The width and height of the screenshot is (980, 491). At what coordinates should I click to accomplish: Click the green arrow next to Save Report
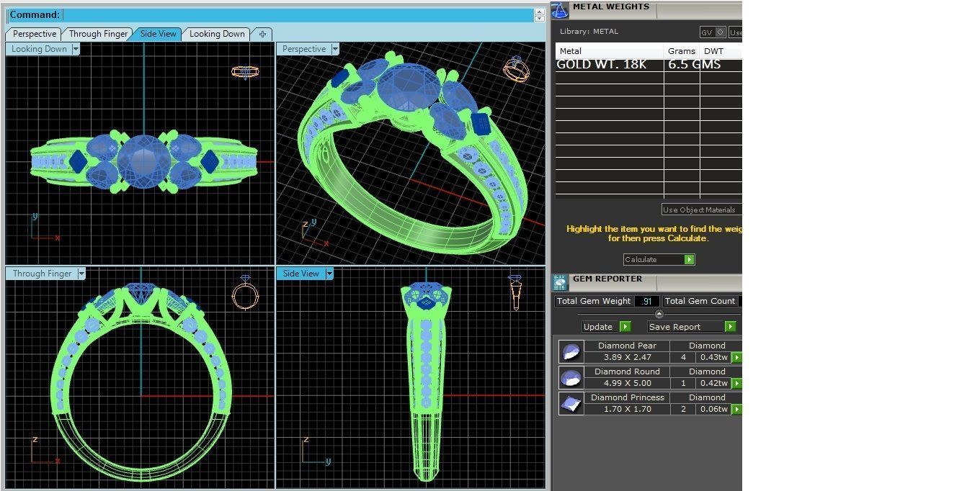tap(730, 327)
